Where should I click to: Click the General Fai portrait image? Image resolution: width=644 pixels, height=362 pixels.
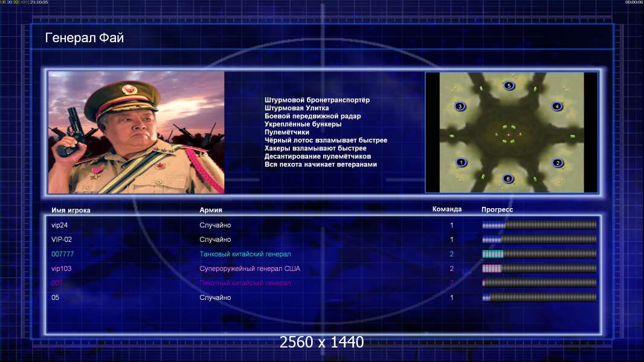(x=137, y=132)
